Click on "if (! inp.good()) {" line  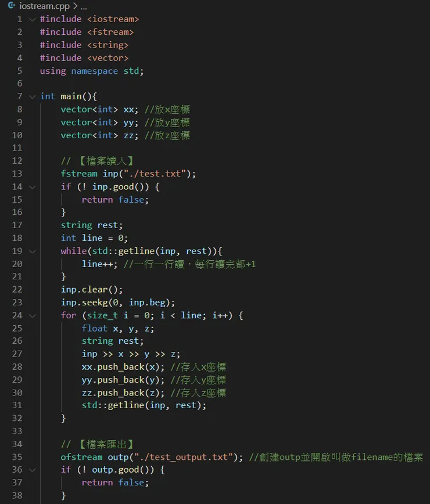click(110, 187)
